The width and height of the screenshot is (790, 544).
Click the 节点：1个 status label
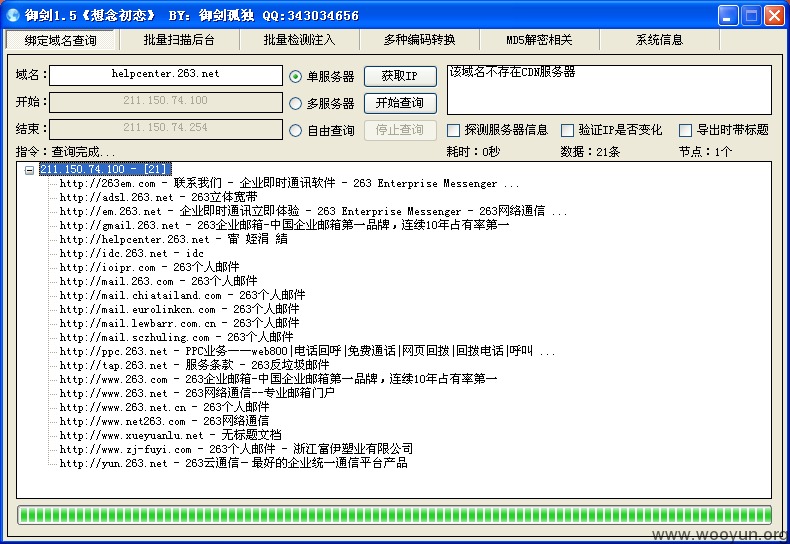705,152
